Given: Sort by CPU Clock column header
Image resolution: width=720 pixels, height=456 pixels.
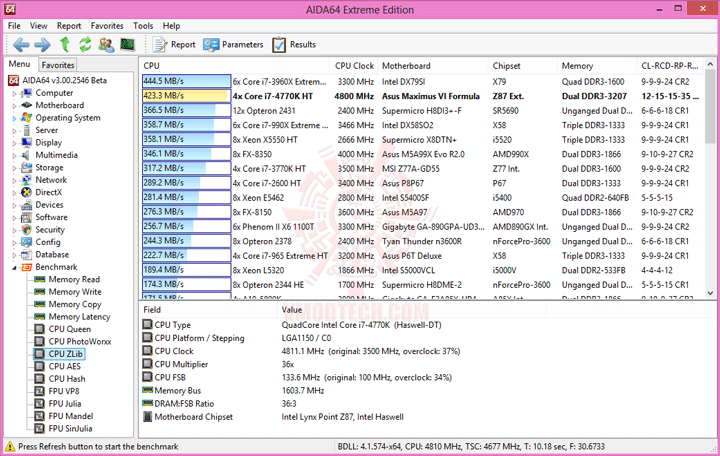Looking at the screenshot, I should [x=354, y=66].
